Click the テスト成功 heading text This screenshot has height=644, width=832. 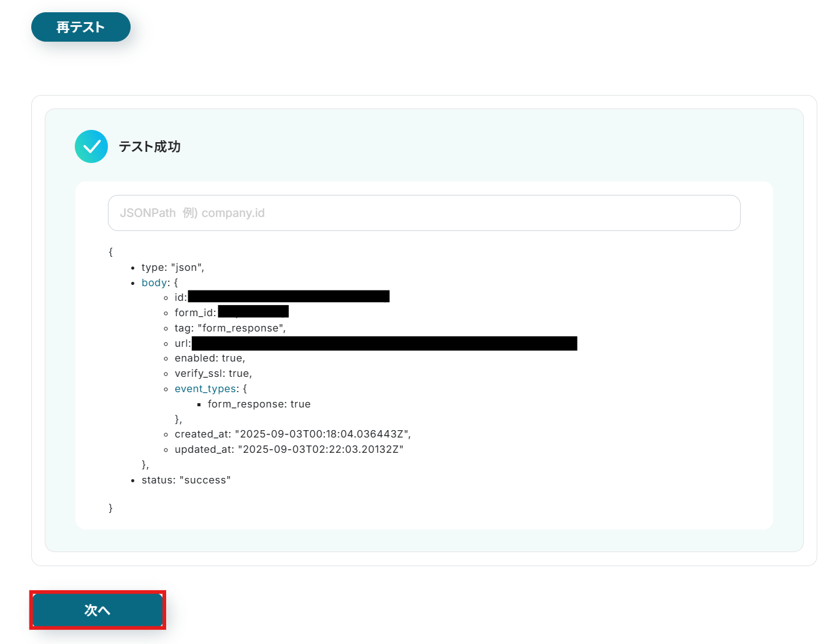click(150, 146)
